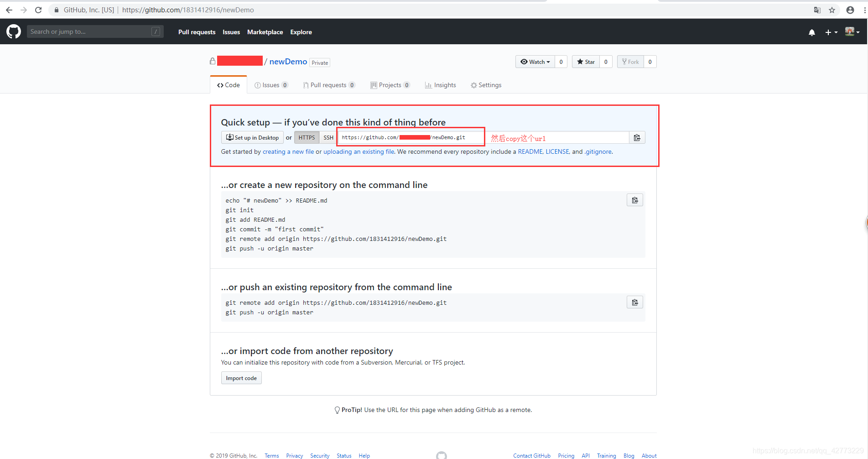Open the About footer link
The height and width of the screenshot is (459, 868).
click(x=649, y=455)
